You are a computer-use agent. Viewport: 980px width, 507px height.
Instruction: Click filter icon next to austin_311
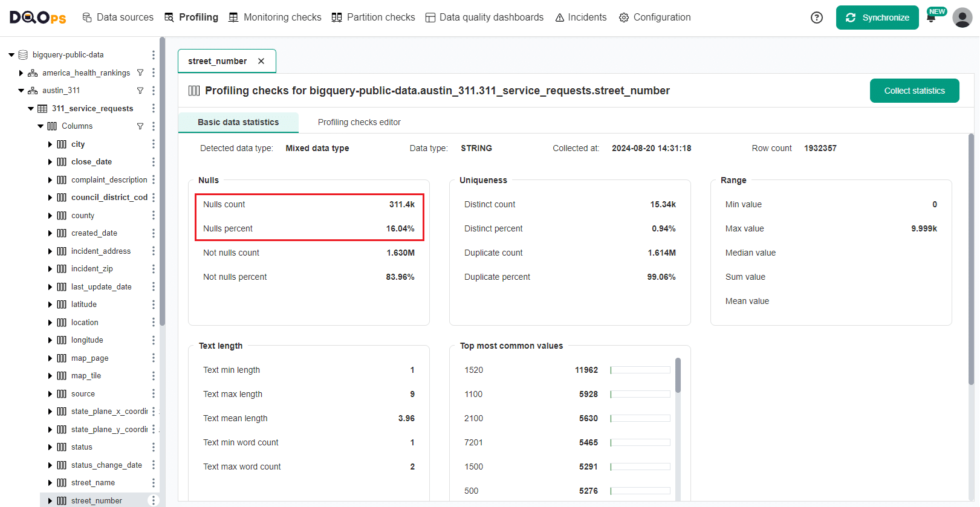click(x=140, y=91)
